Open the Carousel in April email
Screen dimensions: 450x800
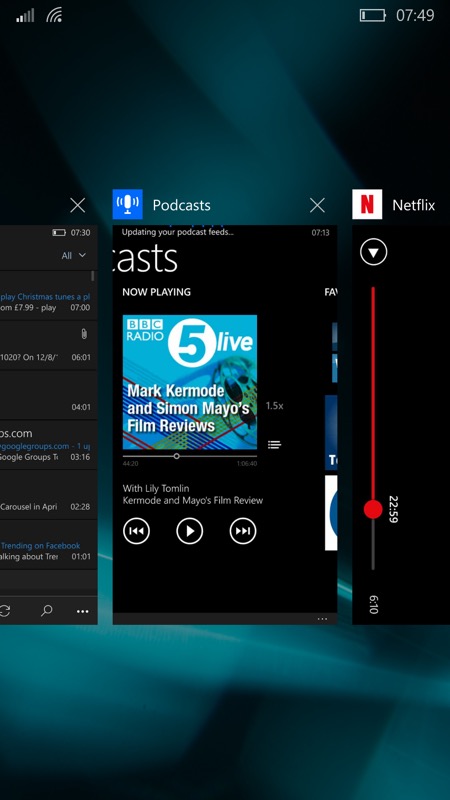[48, 495]
